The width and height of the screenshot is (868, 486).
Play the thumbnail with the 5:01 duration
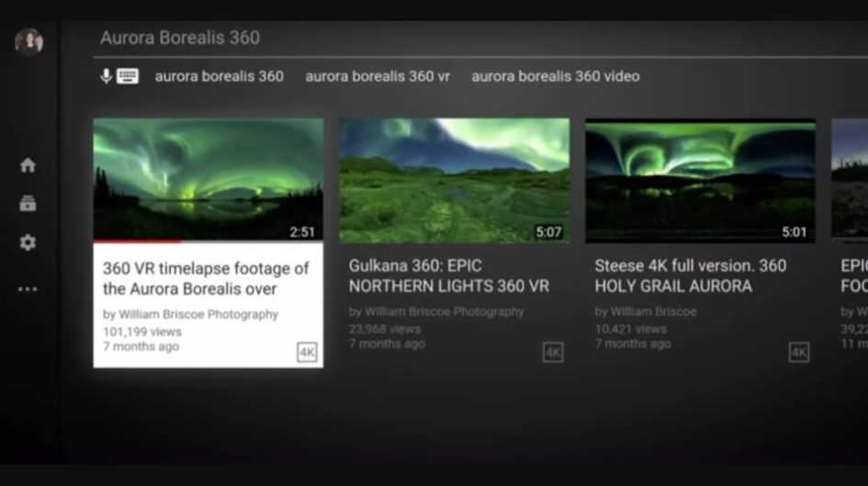coord(700,180)
